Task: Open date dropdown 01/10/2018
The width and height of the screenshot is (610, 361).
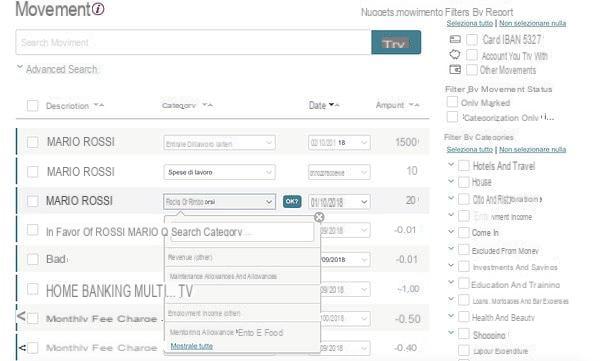Action: 339,202
